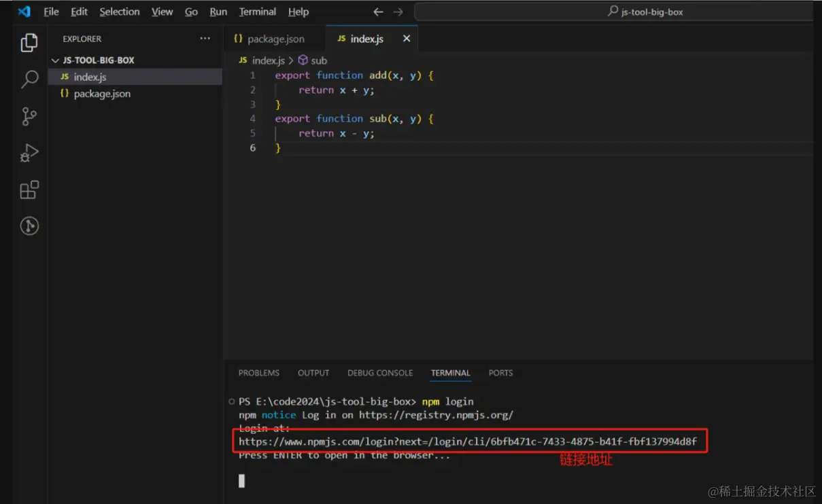This screenshot has height=504, width=822.
Task: Switch to the DEBUG CONSOLE tab
Action: click(x=380, y=373)
